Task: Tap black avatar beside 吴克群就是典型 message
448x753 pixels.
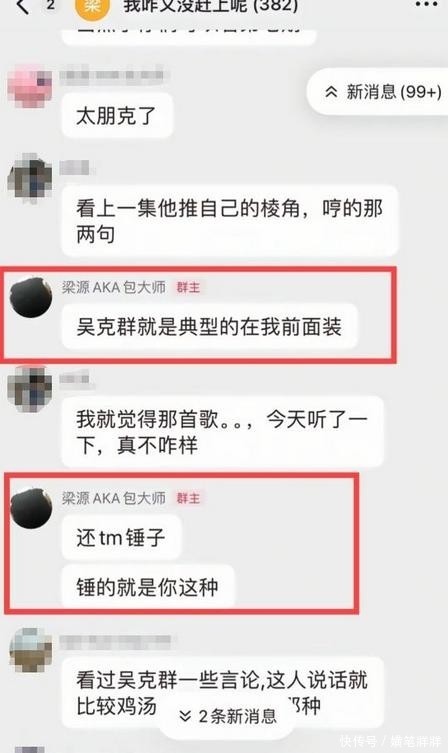Action: 31,297
